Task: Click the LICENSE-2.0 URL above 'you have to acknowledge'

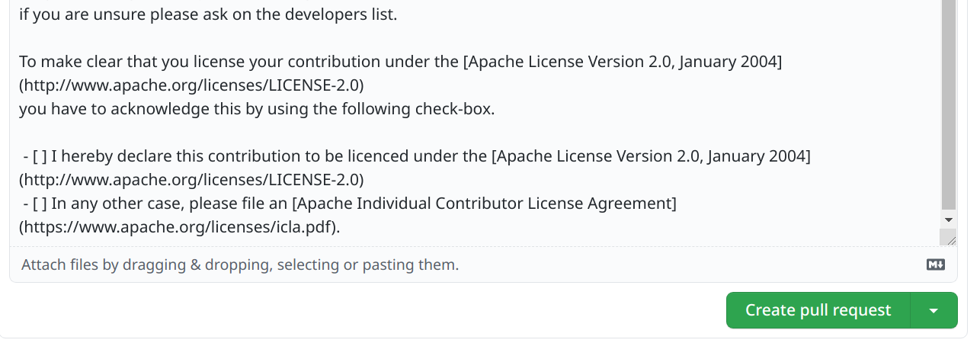Action: tap(191, 85)
